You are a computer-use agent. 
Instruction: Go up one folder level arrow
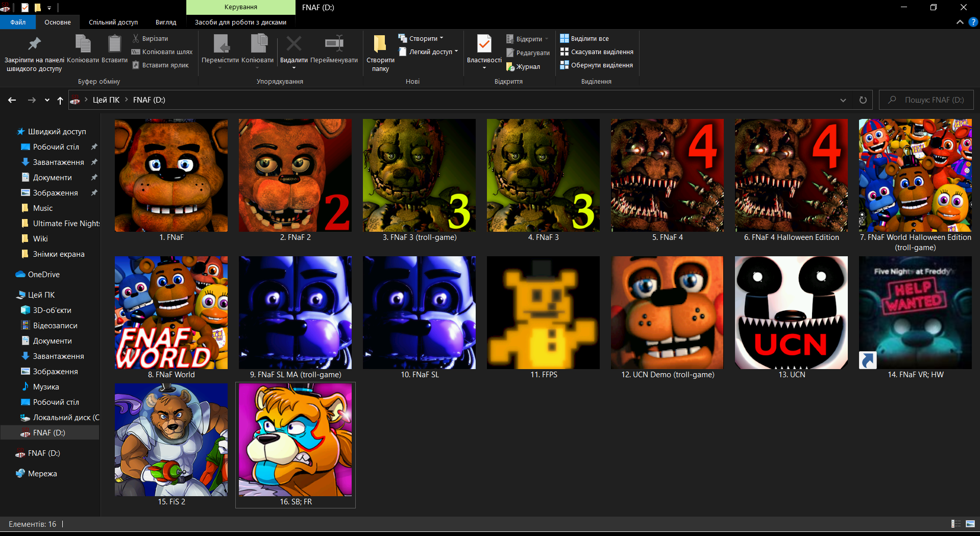pos(60,100)
